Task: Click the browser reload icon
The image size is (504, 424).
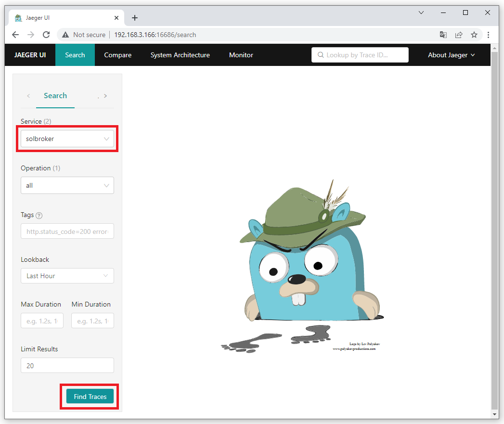Action: [x=46, y=35]
